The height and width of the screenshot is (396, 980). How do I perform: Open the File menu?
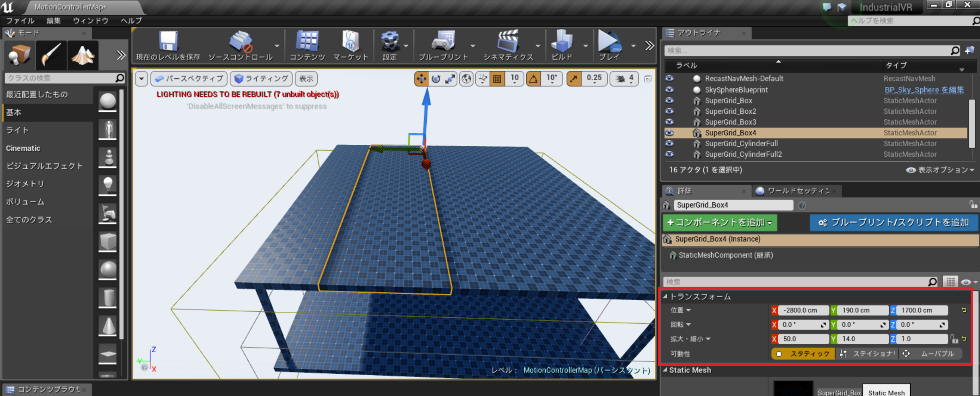20,21
